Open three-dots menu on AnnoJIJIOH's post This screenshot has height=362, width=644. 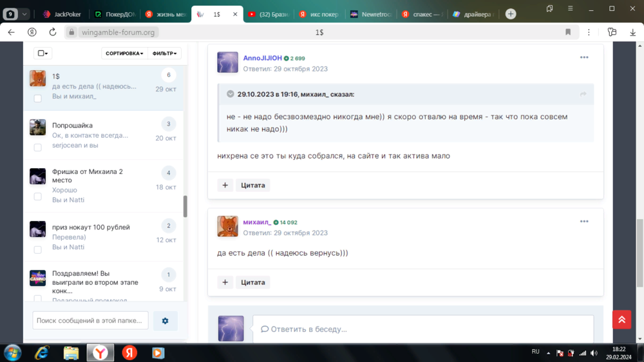pos(583,58)
